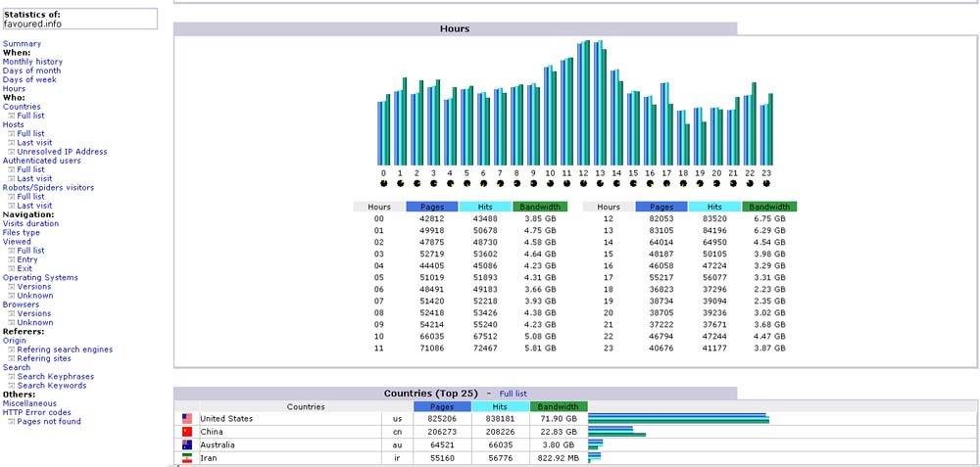Open Unknown under Browsers

pos(35,323)
